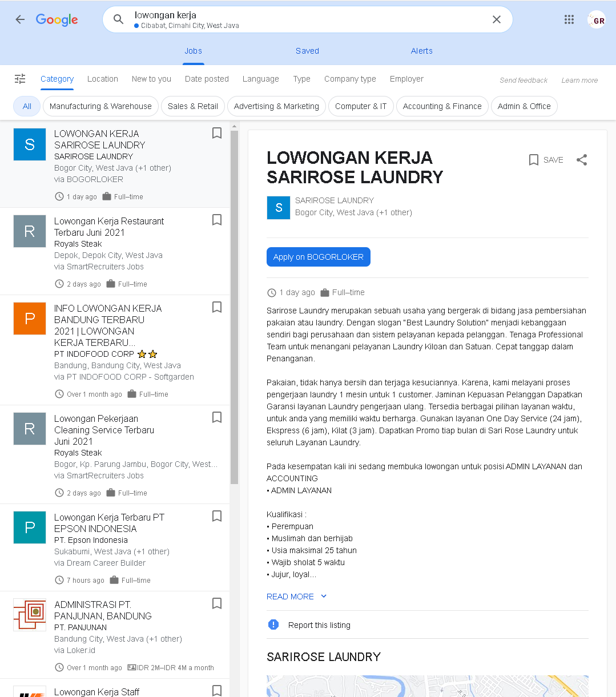616x697 pixels.
Task: Bookmark the Sarirose Laundry listing
Action: click(x=217, y=133)
